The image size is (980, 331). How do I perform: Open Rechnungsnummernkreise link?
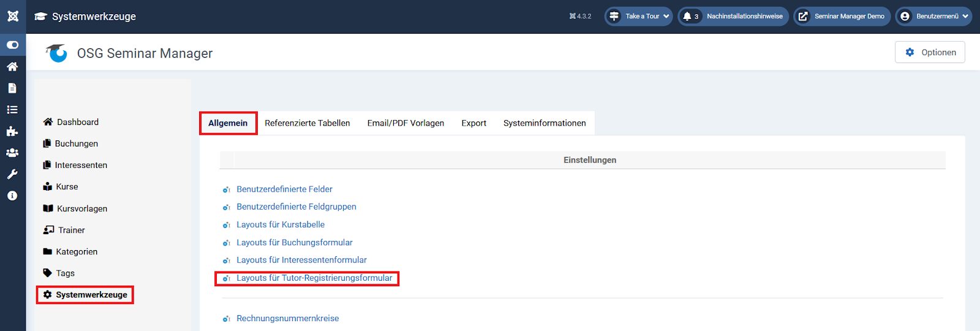click(288, 318)
